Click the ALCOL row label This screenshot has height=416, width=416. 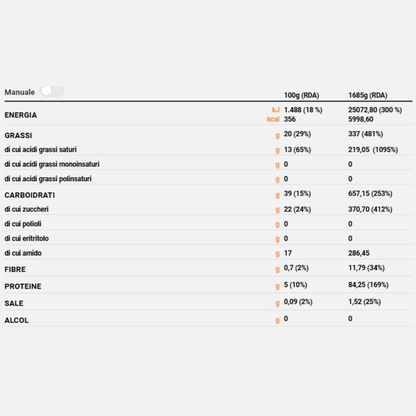click(16, 320)
